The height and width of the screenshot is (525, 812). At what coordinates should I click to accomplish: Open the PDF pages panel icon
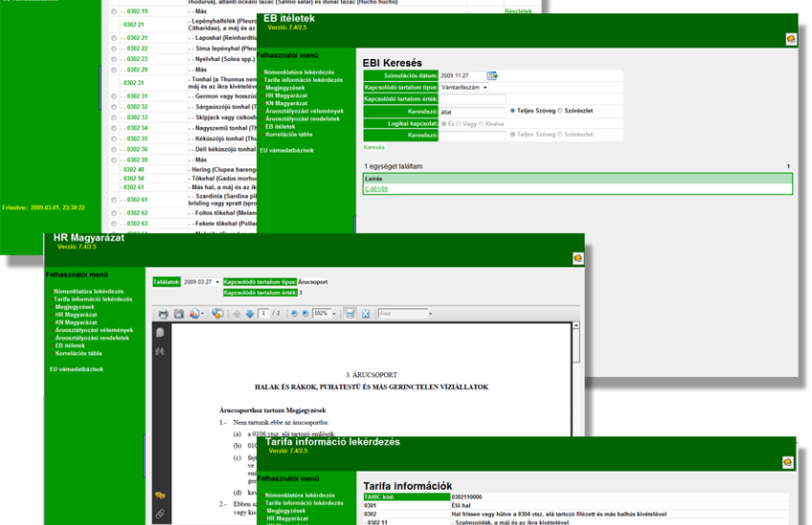pos(160,332)
